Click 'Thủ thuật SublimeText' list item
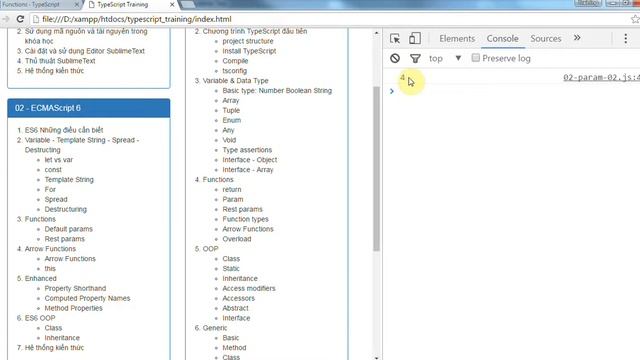This screenshot has width=640, height=360. click(x=60, y=61)
